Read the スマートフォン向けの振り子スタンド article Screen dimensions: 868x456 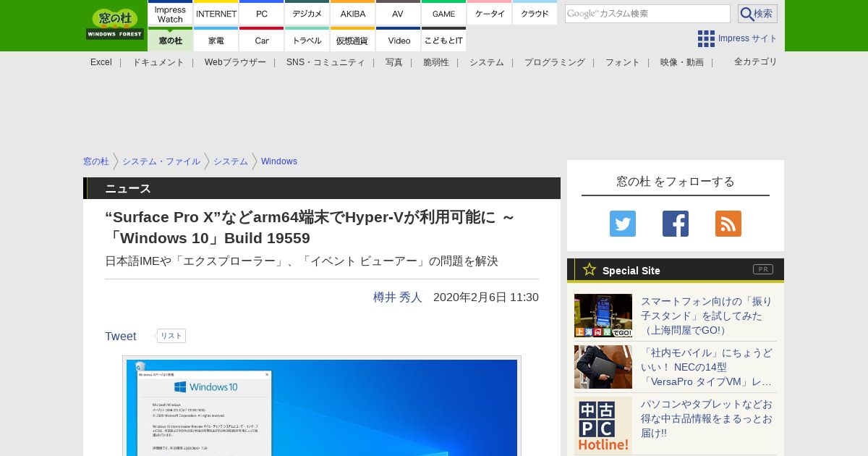707,316
